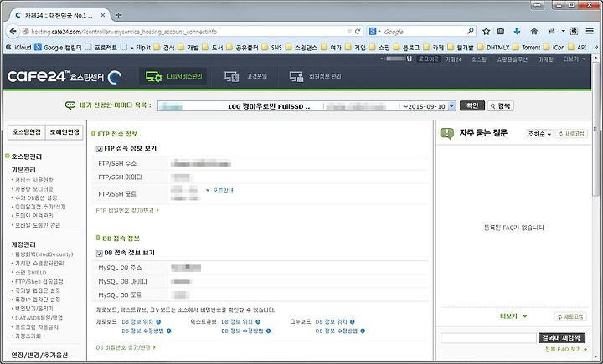The height and width of the screenshot is (364, 603).
Task: Open the bookmarks list clipboard icon
Action: click(x=500, y=31)
